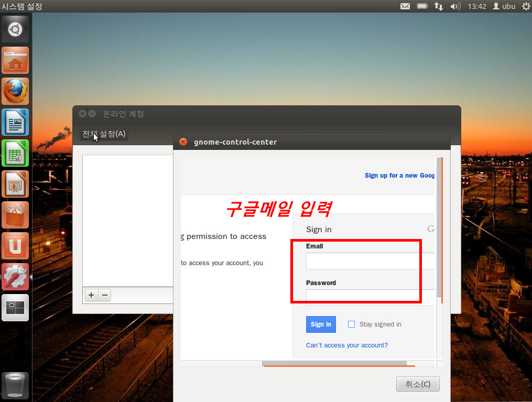
Task: Open LibreOffice Writer from launcher
Action: pyautogui.click(x=15, y=123)
